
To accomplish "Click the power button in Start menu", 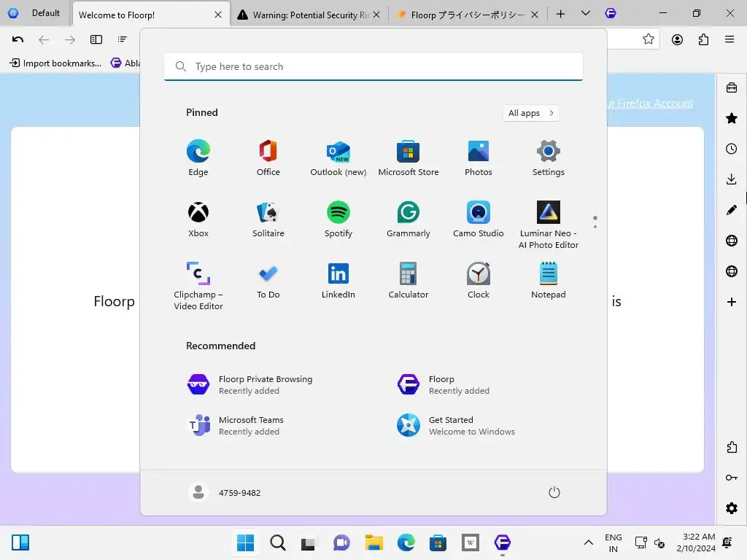I will click(x=554, y=492).
